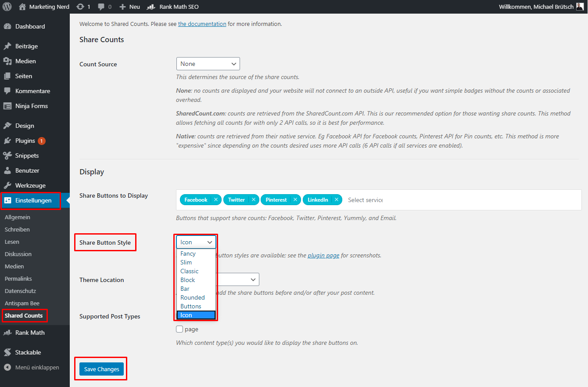Image resolution: width=588 pixels, height=387 pixels.
Task: Choose Fancy from the style list
Action: pos(196,253)
